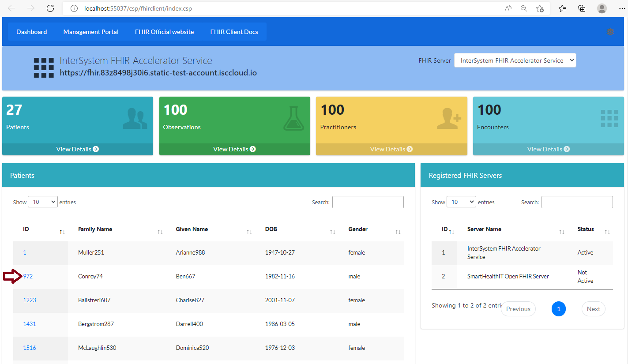Click family name McLaughlin530
This screenshot has height=364, width=628.
pos(97,348)
